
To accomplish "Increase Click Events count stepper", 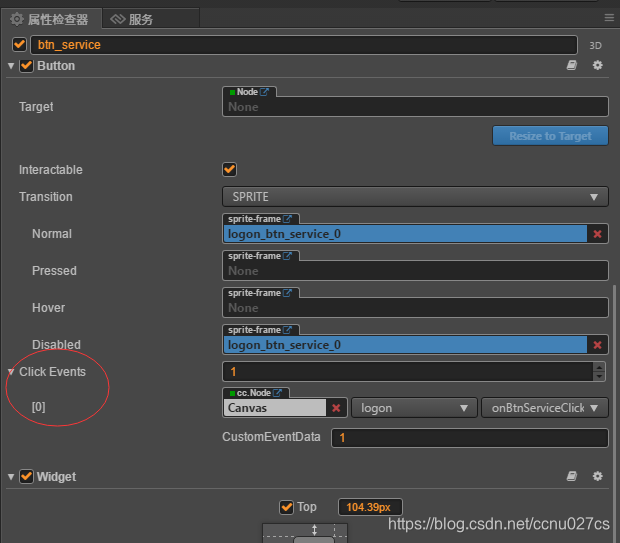I will point(599,367).
